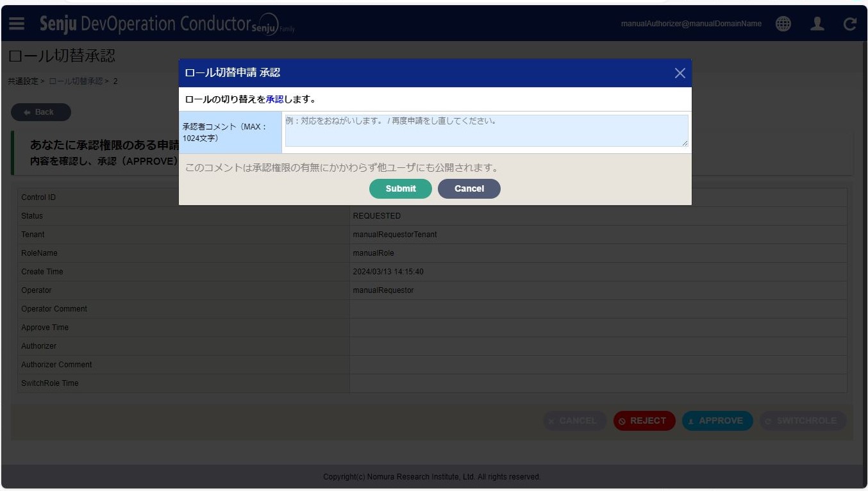This screenshot has width=868, height=491.
Task: Click the Nomura Research Institute copyright text
Action: pos(432,477)
